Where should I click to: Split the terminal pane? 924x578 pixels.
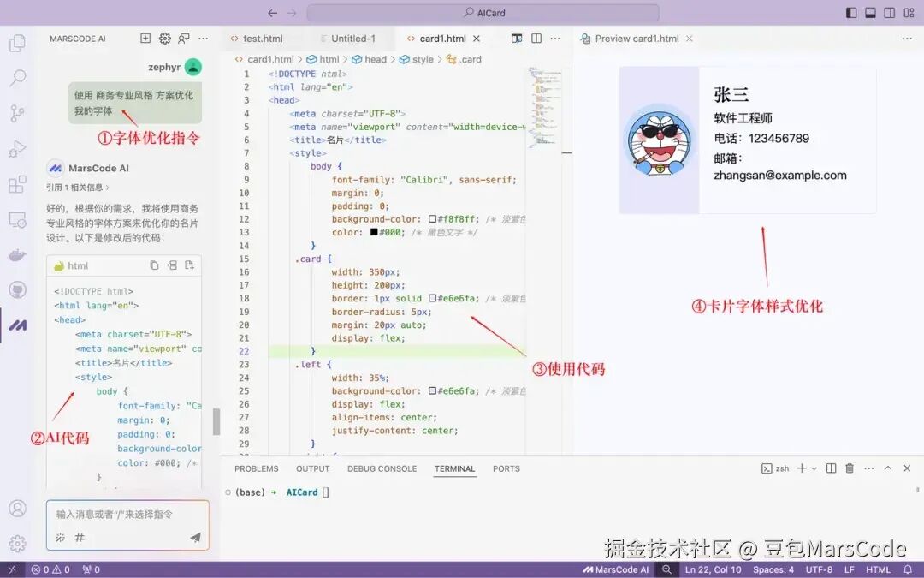click(831, 468)
